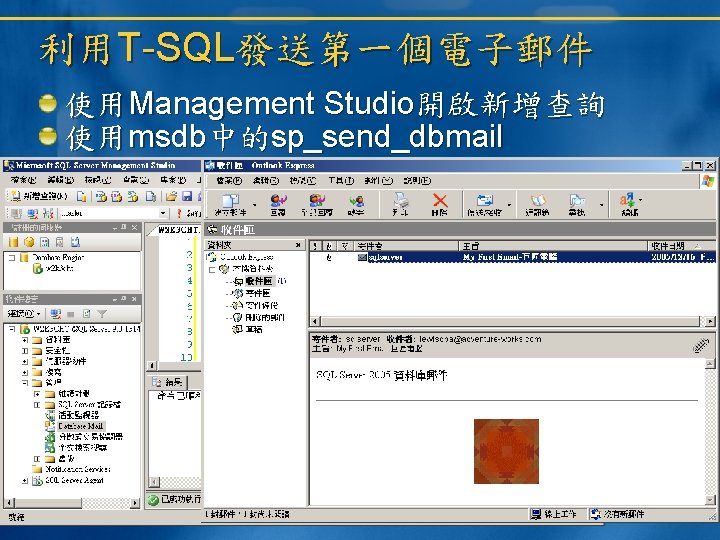The height and width of the screenshot is (540, 720).
Task: Click New Query button in Management Studio
Action: point(39,197)
